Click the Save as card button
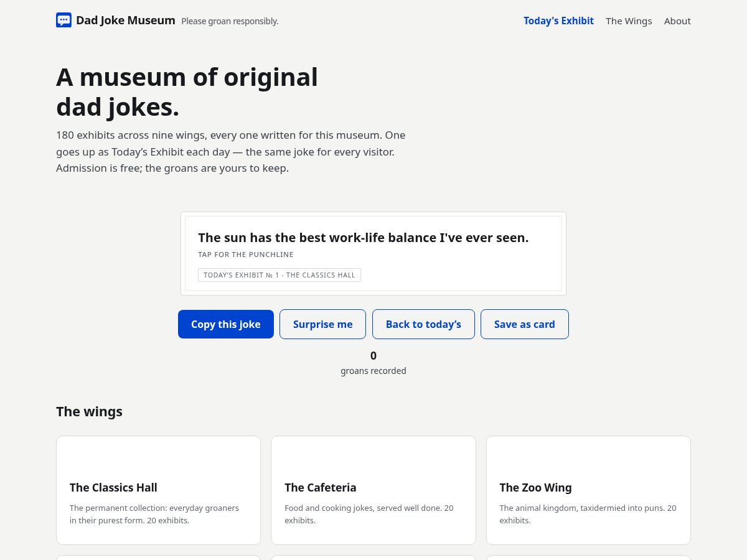Screen dimensions: 747x560 pos(525,324)
